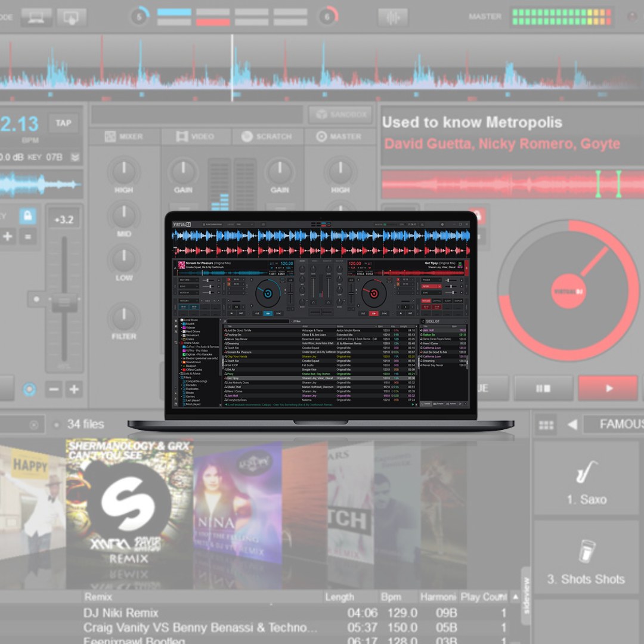Toggle the SANDBOX button in the background
The image size is (644, 644).
tap(340, 114)
